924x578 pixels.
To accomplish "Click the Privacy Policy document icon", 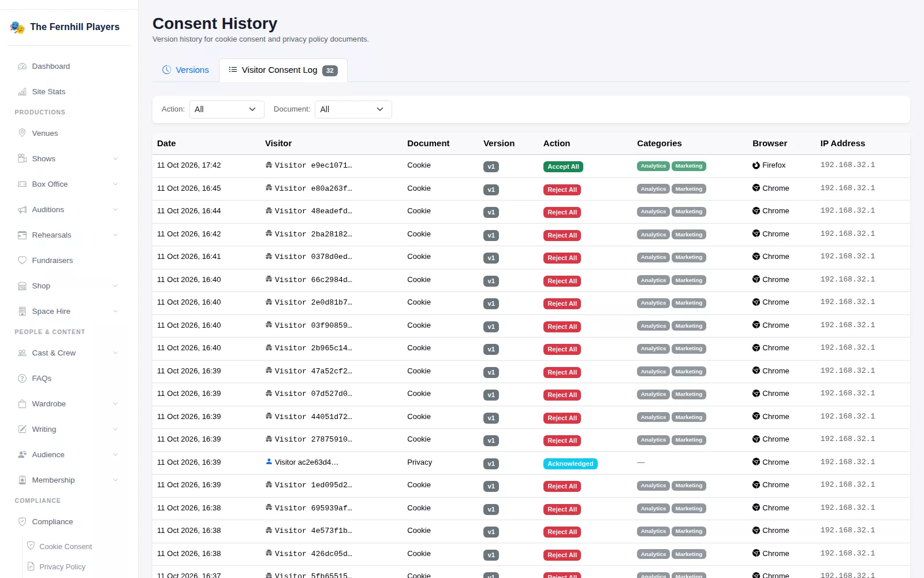I will click(x=31, y=566).
